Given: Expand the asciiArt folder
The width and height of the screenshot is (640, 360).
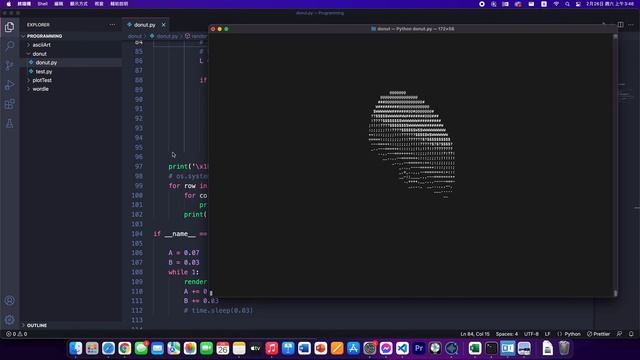Looking at the screenshot, I should [x=71, y=45].
